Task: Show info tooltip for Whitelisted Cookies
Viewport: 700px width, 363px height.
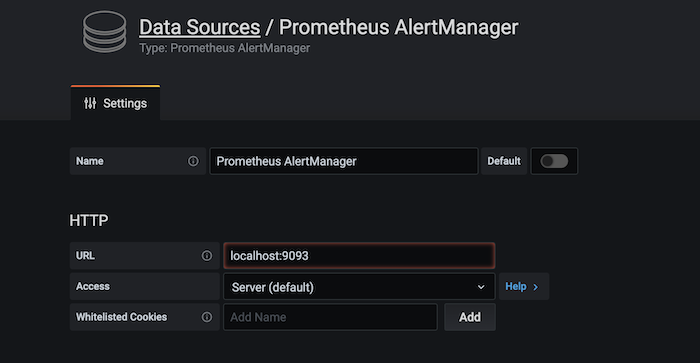Action: 207,317
